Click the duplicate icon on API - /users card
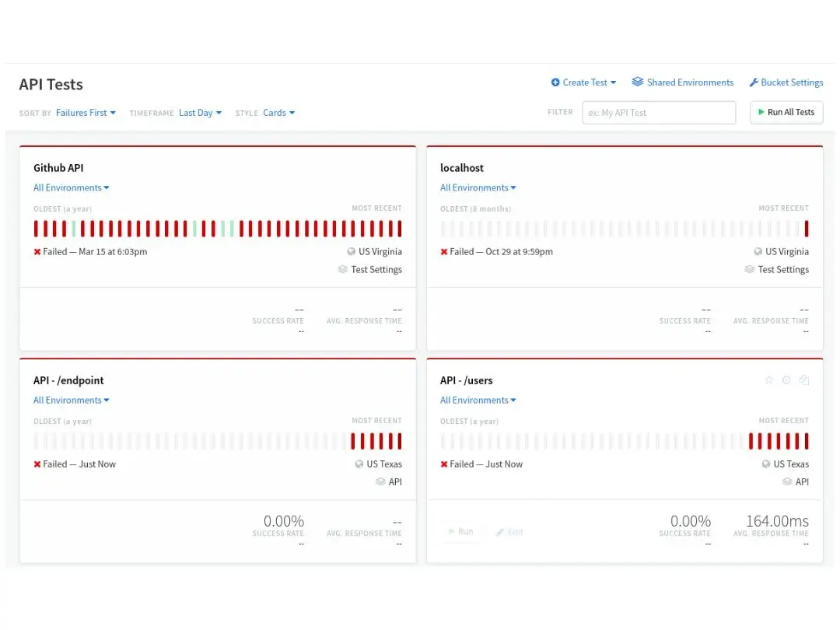This screenshot has height=630, width=840. (804, 380)
